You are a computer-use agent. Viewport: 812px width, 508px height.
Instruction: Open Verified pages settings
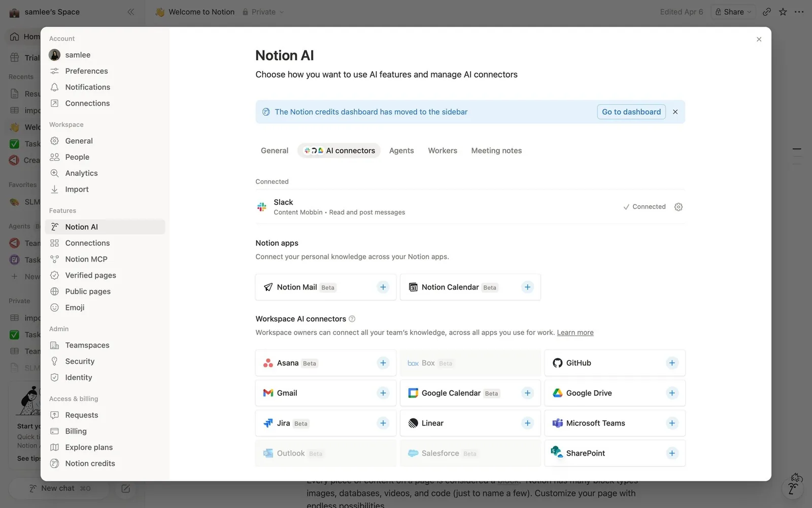pos(105,275)
